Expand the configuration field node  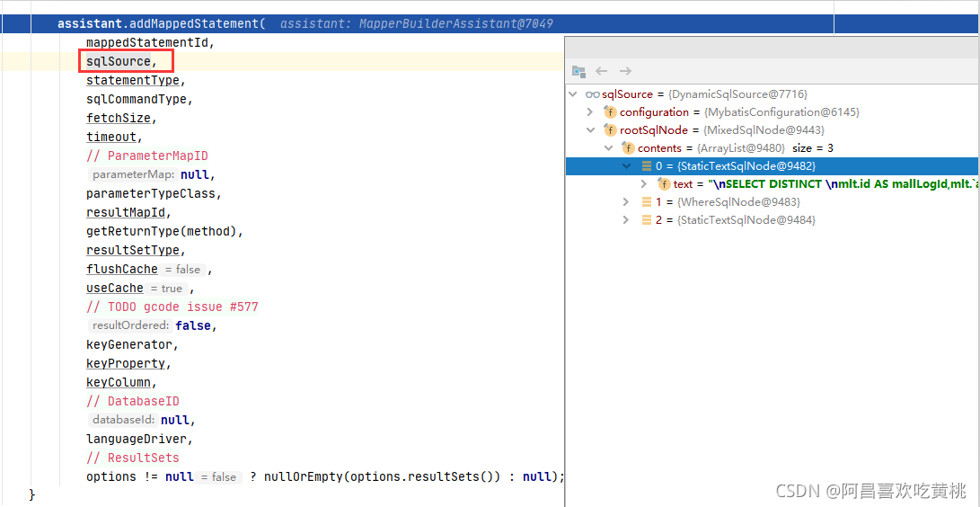pyautogui.click(x=590, y=112)
